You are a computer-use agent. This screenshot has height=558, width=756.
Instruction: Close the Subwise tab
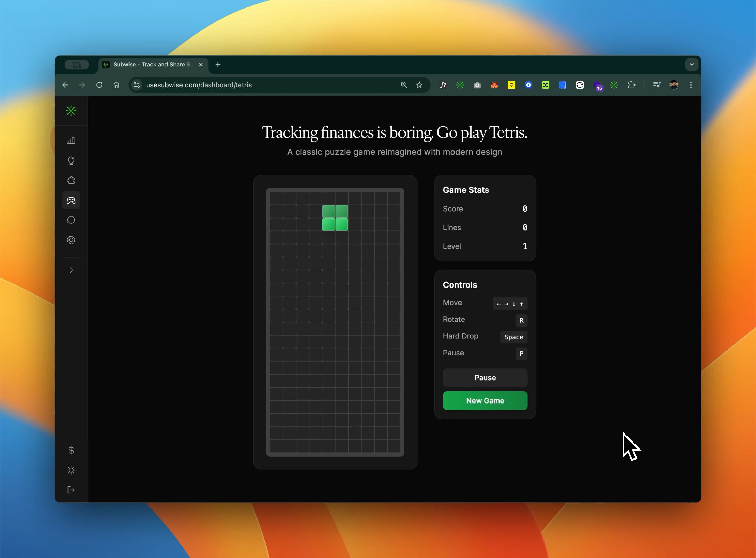tap(201, 65)
